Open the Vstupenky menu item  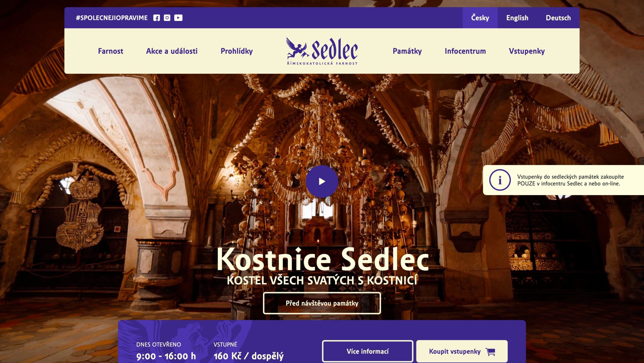click(527, 51)
